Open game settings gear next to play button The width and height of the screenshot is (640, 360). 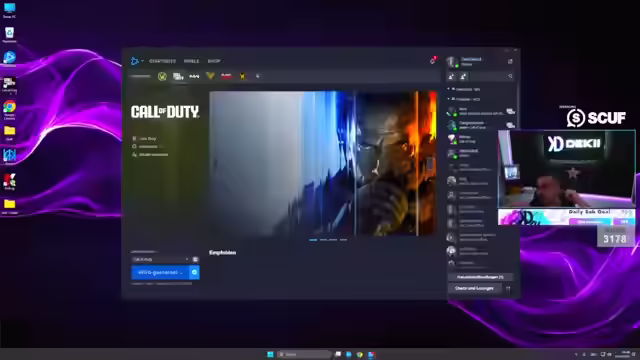point(194,272)
